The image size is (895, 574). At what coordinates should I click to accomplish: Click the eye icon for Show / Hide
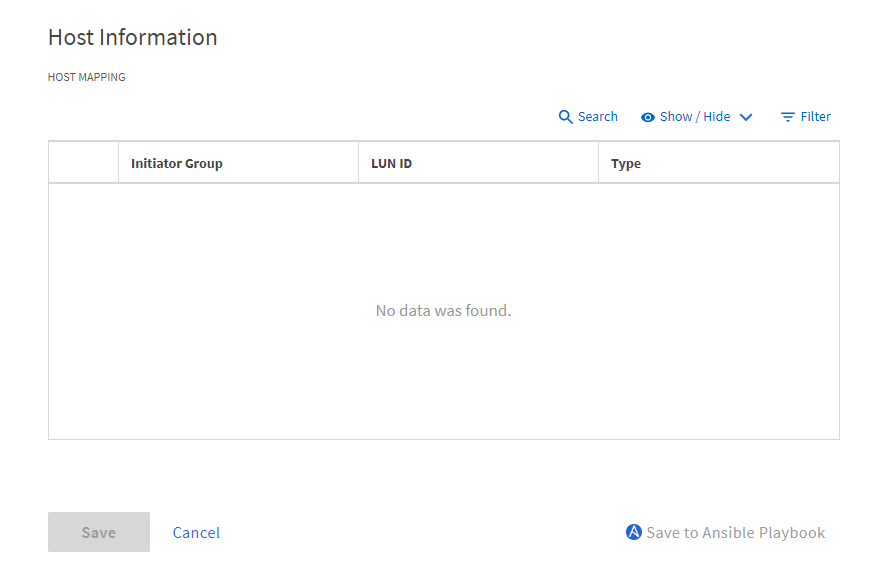tap(648, 117)
